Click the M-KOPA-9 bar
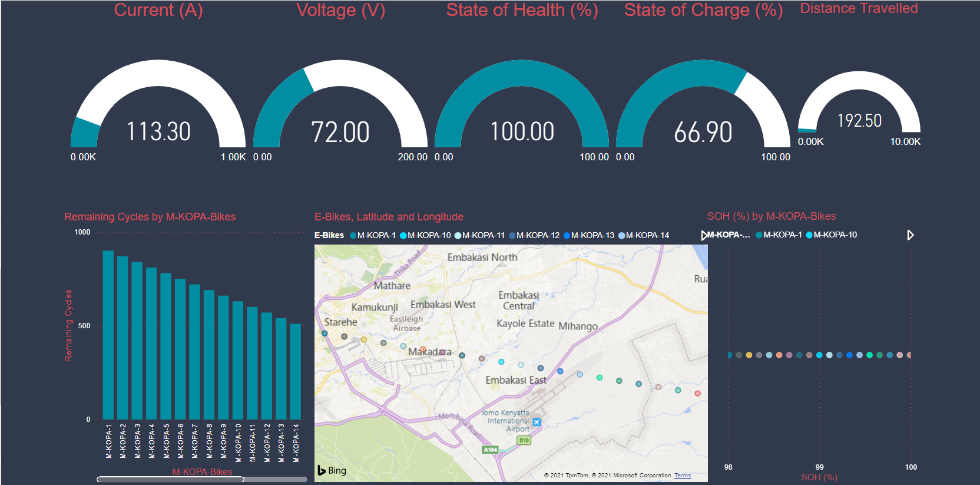 223,357
